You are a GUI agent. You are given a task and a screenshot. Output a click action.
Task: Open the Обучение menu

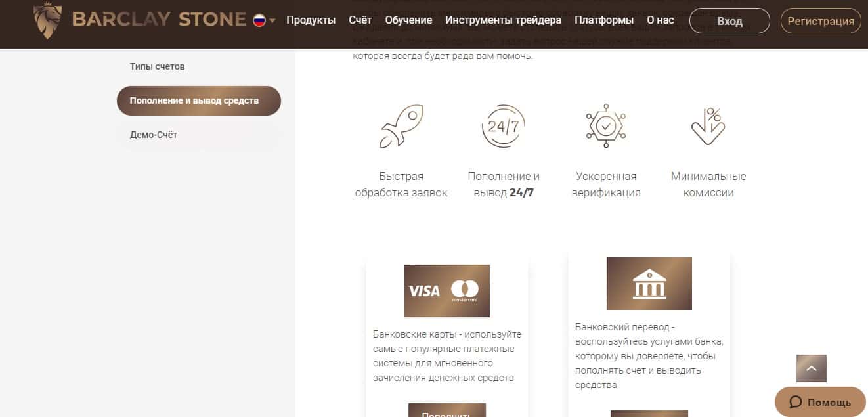coord(408,20)
